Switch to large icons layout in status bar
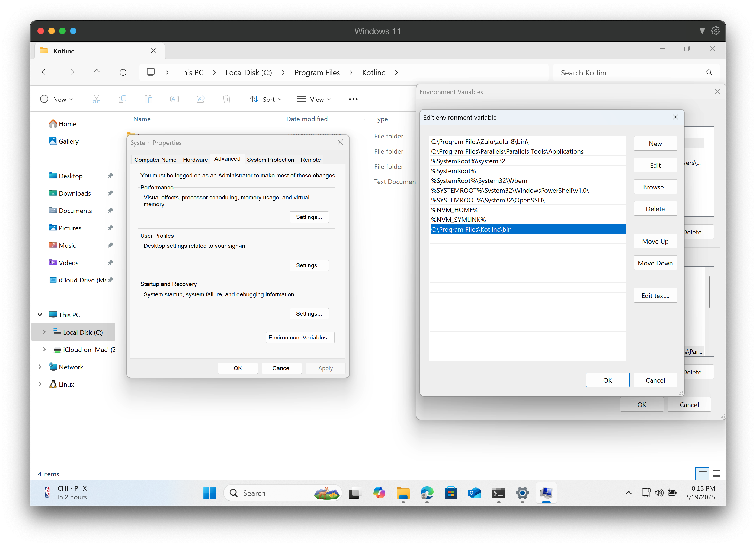756x546 pixels. 716,474
